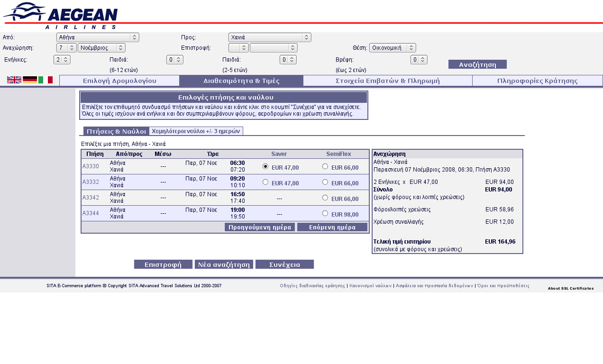603x364 pixels.
Task: Open the empty return day dropdown
Action: pyautogui.click(x=238, y=48)
